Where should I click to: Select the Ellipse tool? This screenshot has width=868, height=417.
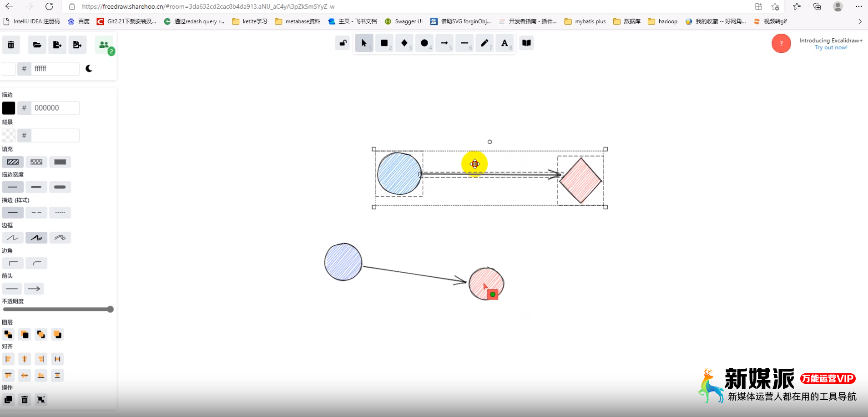click(x=424, y=43)
